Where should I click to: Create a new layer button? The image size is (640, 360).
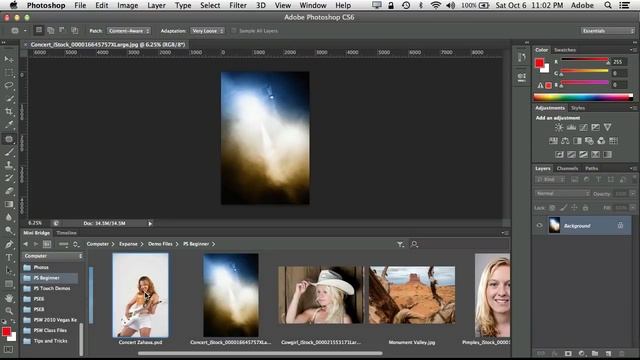(608, 353)
